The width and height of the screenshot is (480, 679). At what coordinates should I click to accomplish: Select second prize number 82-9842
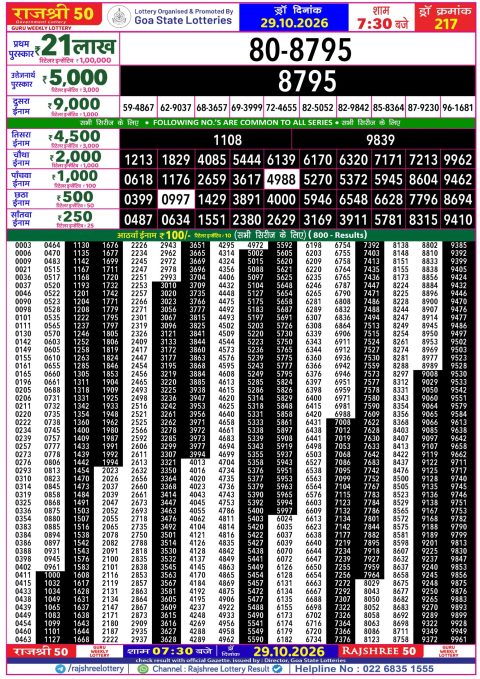[x=353, y=107]
